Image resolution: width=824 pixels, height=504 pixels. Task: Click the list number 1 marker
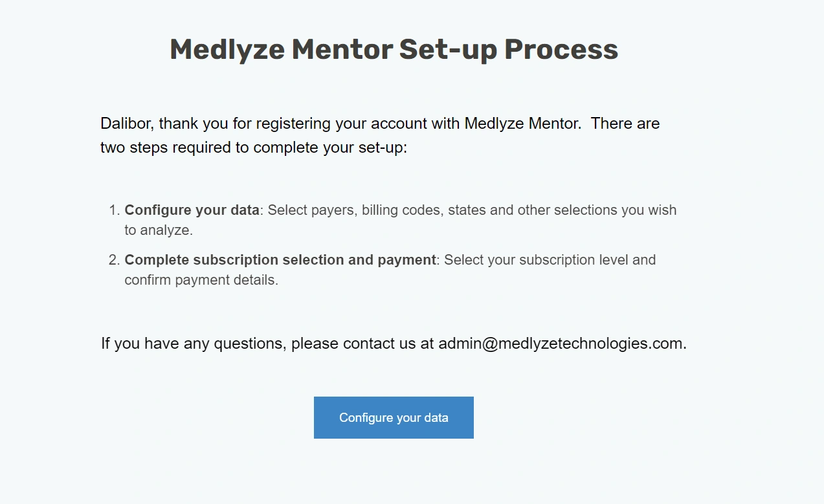click(114, 210)
